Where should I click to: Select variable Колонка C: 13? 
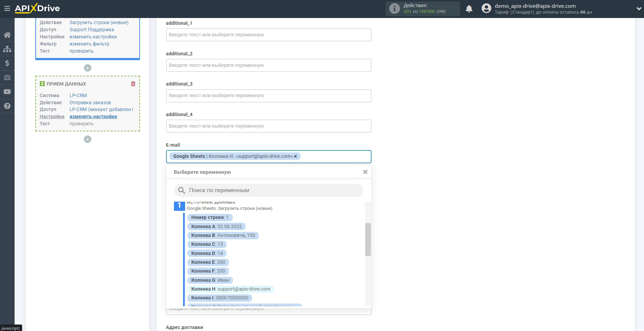click(x=207, y=244)
